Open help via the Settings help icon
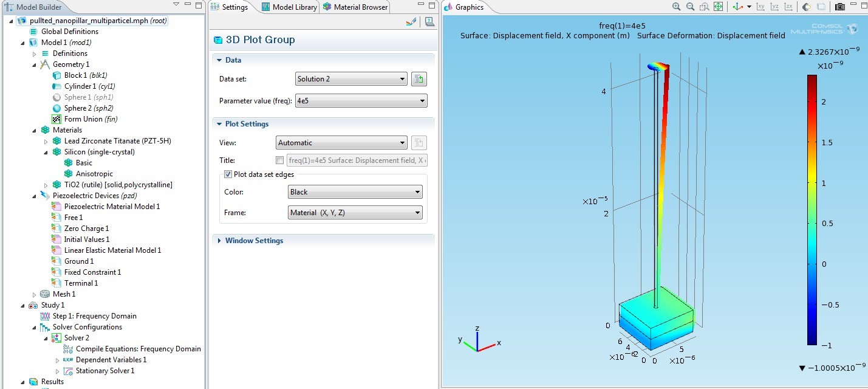868x389 pixels. click(x=429, y=22)
